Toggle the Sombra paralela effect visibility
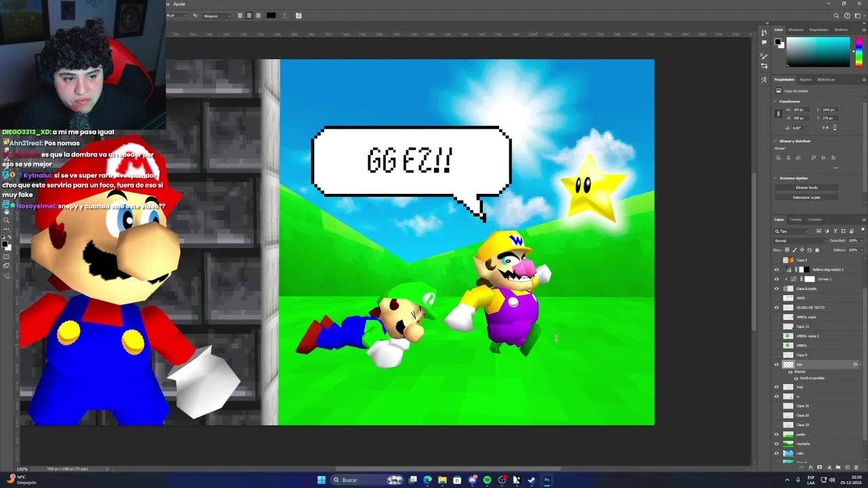The image size is (868, 488). (x=796, y=378)
